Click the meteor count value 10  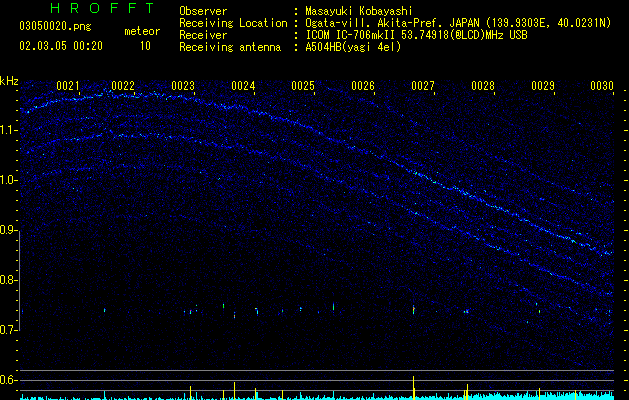[x=145, y=46]
